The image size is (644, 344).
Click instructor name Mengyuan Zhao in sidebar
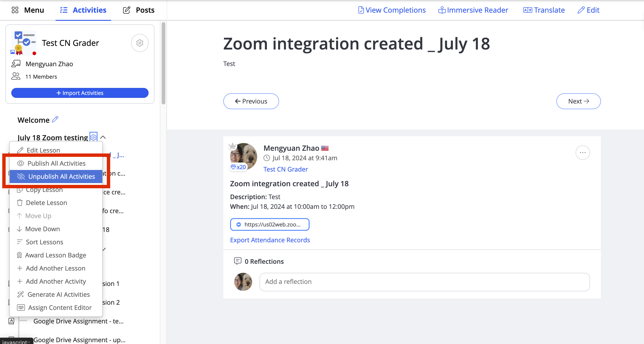(49, 64)
